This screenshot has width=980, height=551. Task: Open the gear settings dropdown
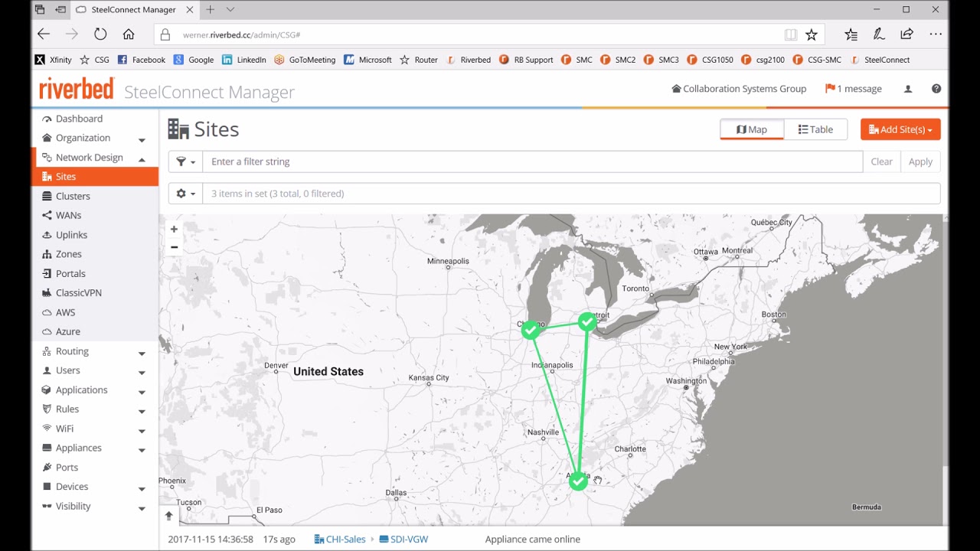click(x=185, y=194)
